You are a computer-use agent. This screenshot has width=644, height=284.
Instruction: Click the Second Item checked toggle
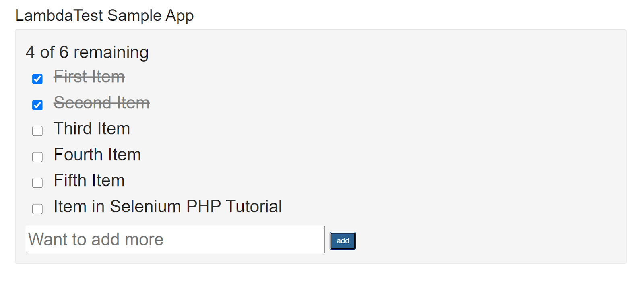pos(37,105)
